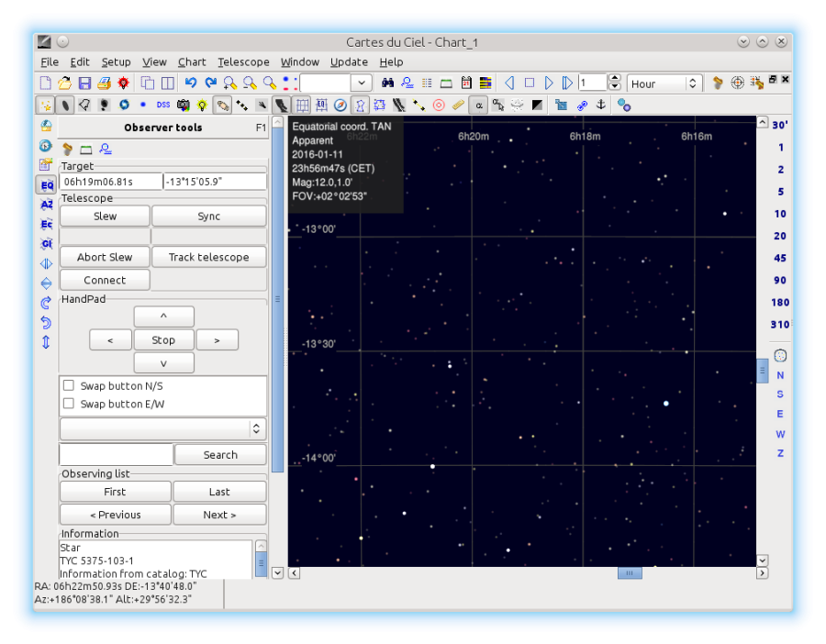Click the telescope target crosshair icon
Image resolution: width=826 pixels, height=644 pixels.
click(738, 83)
